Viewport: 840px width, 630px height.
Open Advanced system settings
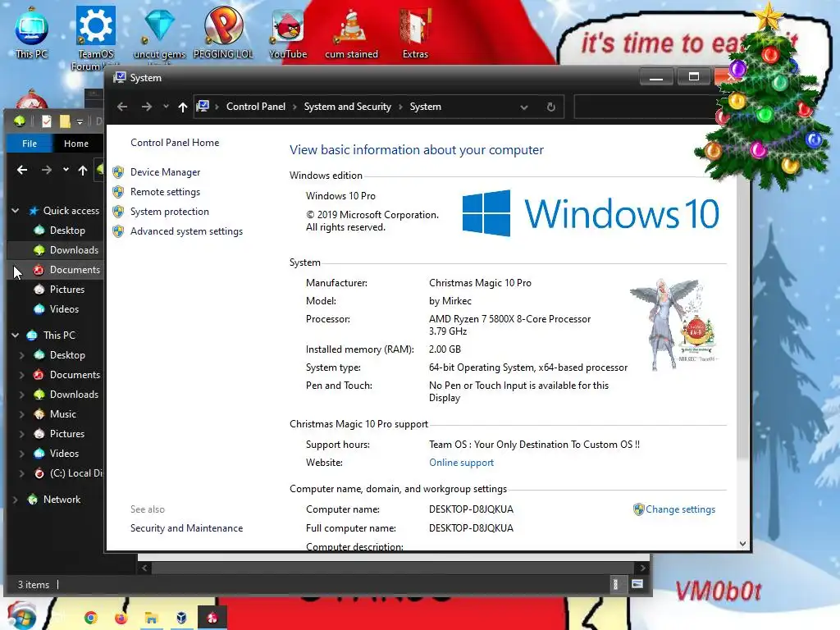point(186,231)
